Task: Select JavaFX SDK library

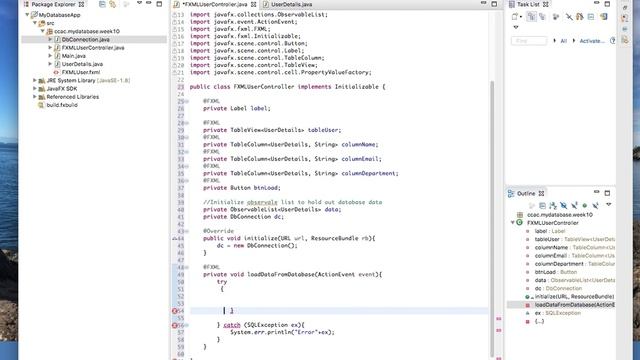Action: (x=62, y=89)
